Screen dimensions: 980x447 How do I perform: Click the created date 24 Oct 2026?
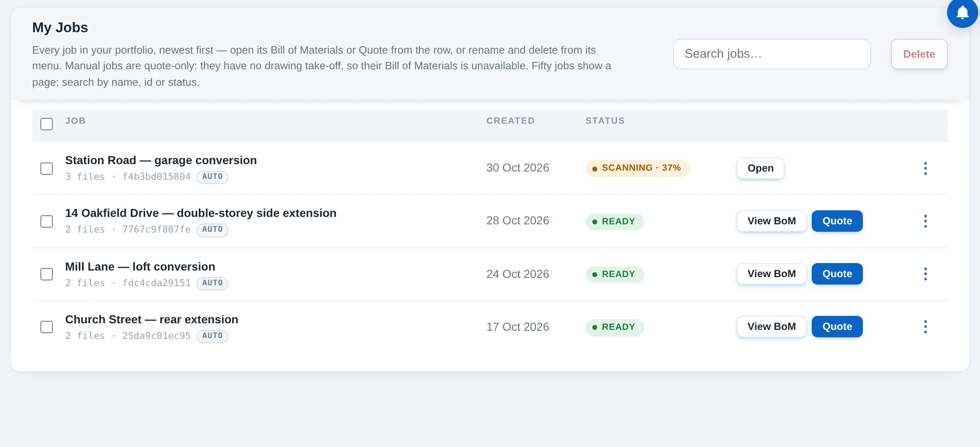[518, 274]
